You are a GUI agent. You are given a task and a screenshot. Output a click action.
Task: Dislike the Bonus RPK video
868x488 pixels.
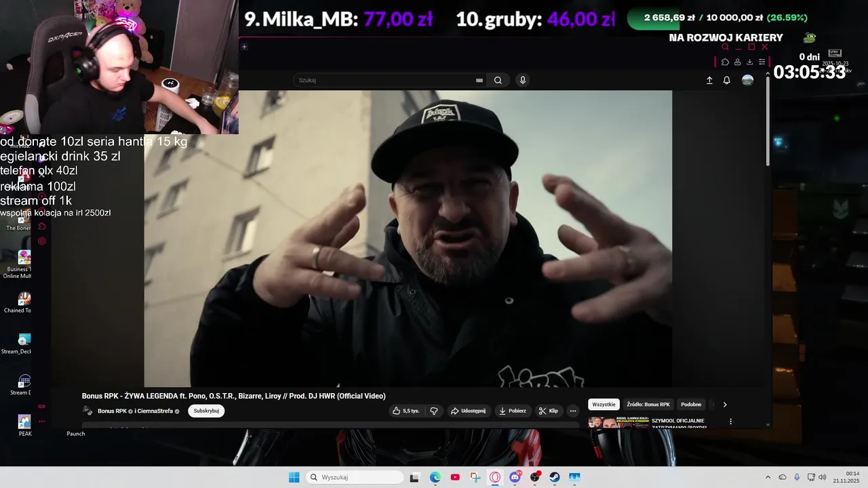coord(434,411)
